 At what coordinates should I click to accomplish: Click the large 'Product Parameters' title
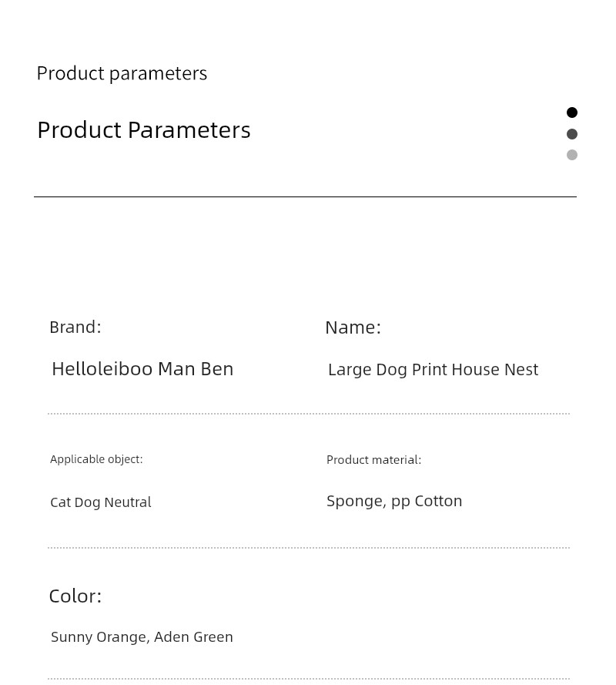(144, 130)
